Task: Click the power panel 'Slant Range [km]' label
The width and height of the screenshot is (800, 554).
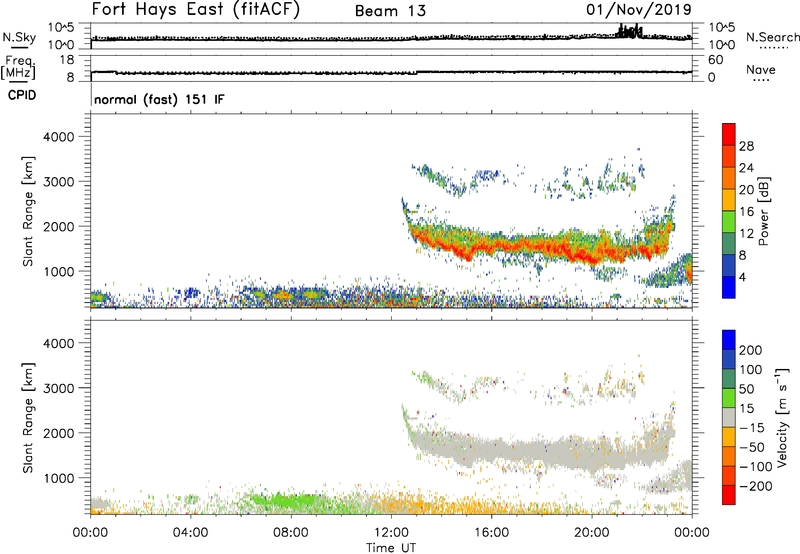Action: pyautogui.click(x=28, y=211)
